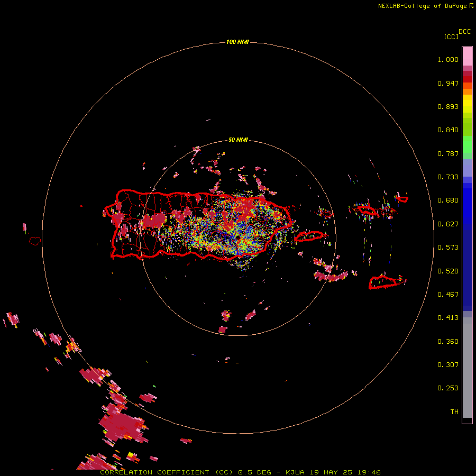Screen dimensions: 476x476
Task: Select the 0.360 scale value
Action: pyautogui.click(x=448, y=342)
